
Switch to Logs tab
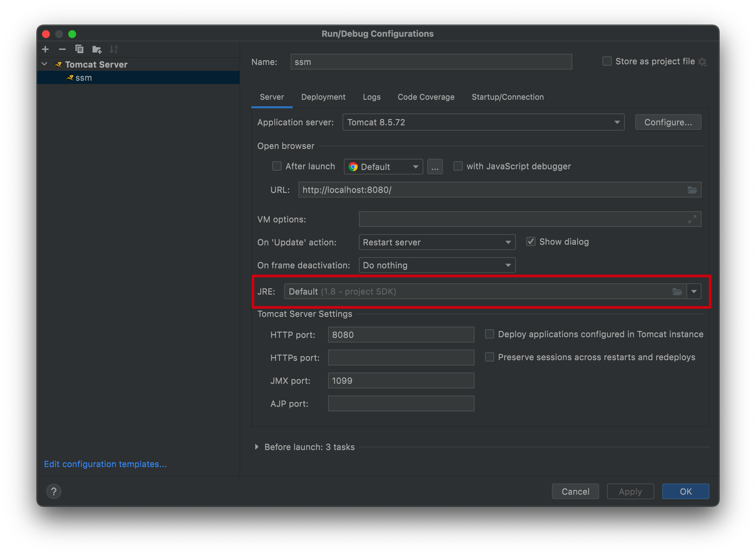tap(371, 97)
